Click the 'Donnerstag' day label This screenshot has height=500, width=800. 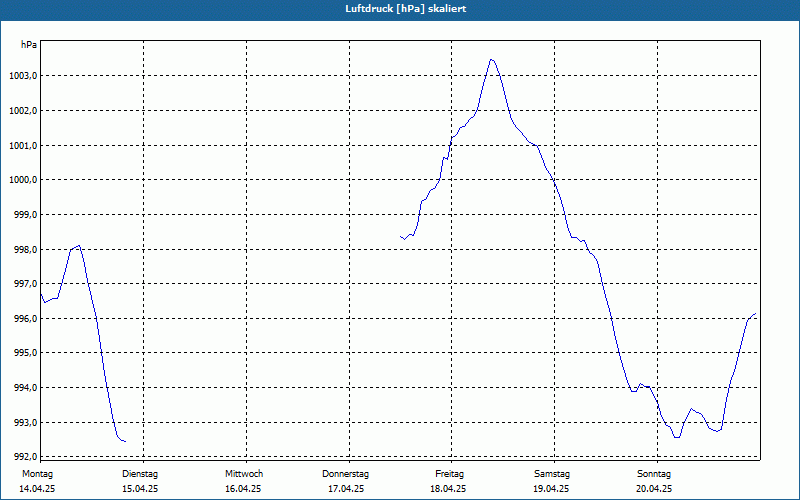click(345, 474)
